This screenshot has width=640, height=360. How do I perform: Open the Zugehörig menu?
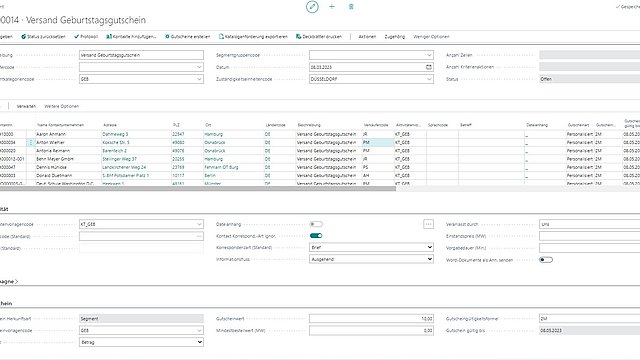[x=395, y=36]
